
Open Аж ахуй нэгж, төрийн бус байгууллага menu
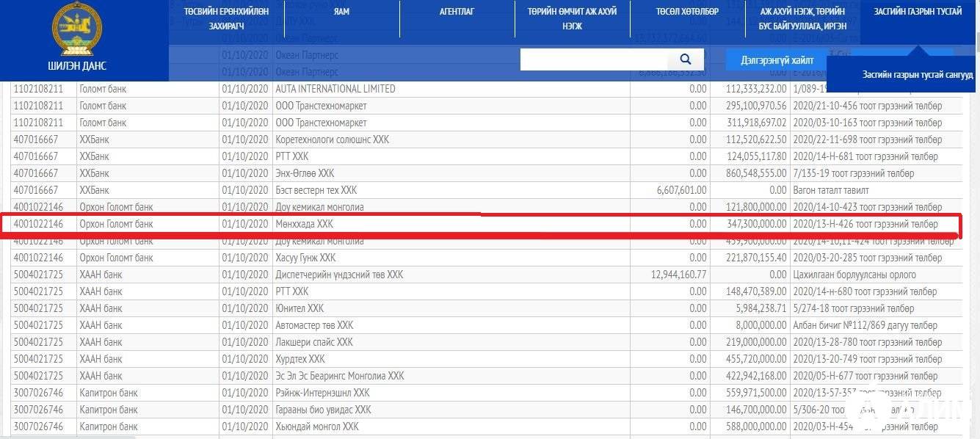click(802, 19)
